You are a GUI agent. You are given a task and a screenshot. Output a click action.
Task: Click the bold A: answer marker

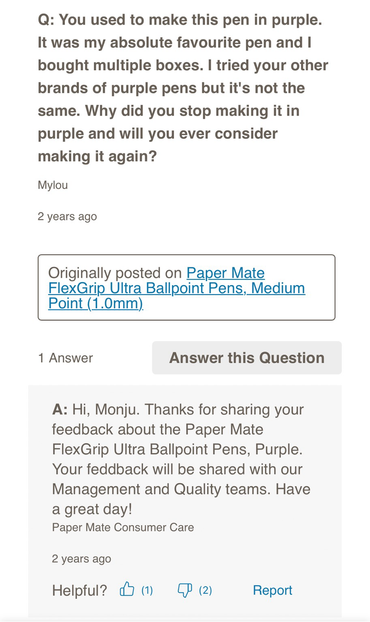[x=60, y=409]
